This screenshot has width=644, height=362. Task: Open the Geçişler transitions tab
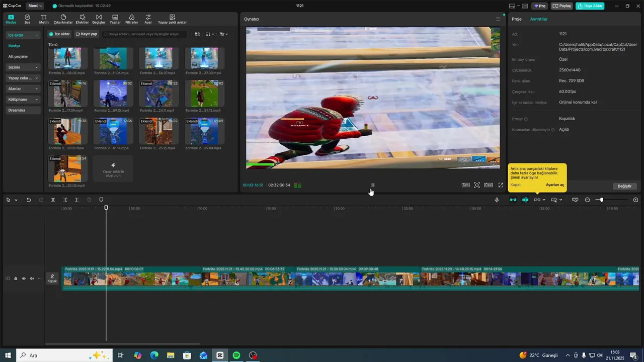click(x=99, y=19)
